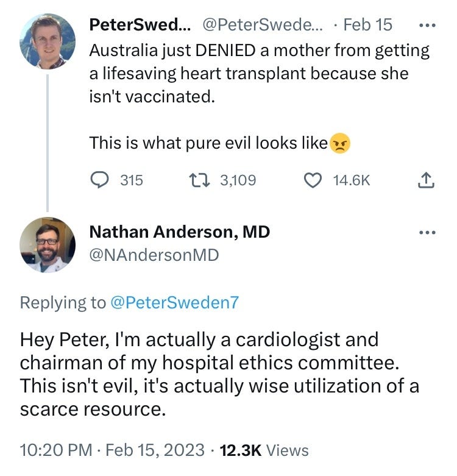Viewport: 457px width, 476px height.
Task: Click the 10:20 PM · Feb 15, 2023 timestamp
Action: [112, 450]
